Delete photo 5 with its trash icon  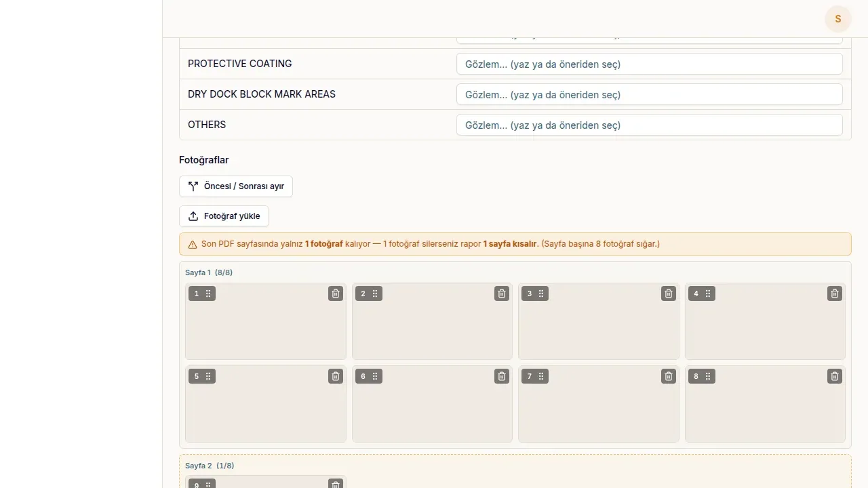pos(336,376)
